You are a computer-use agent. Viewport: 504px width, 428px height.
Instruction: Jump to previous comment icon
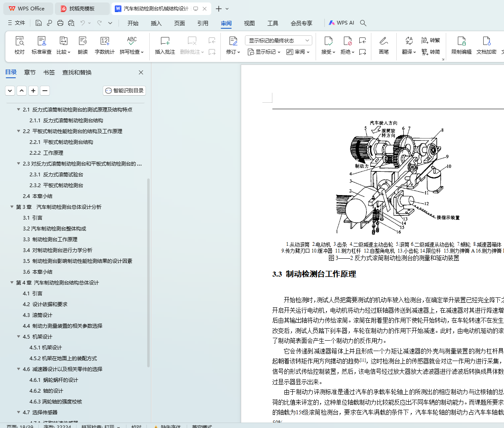pos(212,40)
